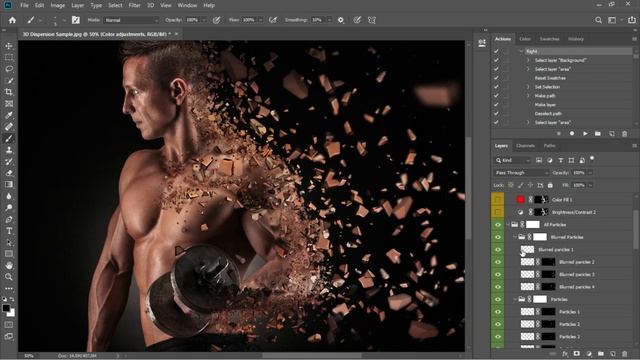
Task: Switch to the History tab
Action: tap(576, 39)
